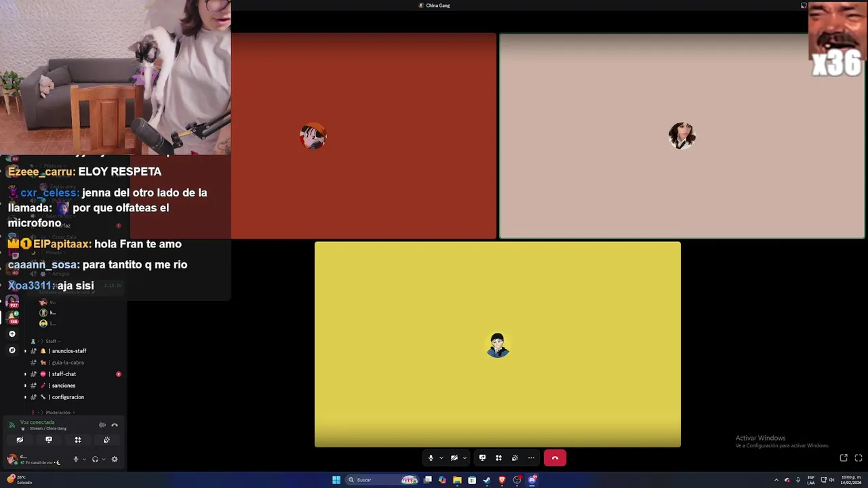
Task: Open server icon with 158 badge
Action: 12,317
